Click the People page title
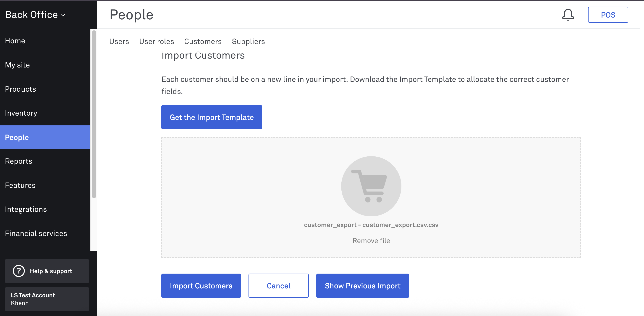 tap(131, 15)
